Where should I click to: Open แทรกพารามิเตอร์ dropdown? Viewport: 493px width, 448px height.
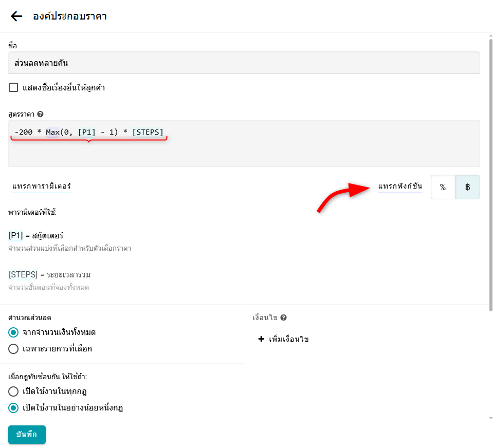click(x=41, y=186)
